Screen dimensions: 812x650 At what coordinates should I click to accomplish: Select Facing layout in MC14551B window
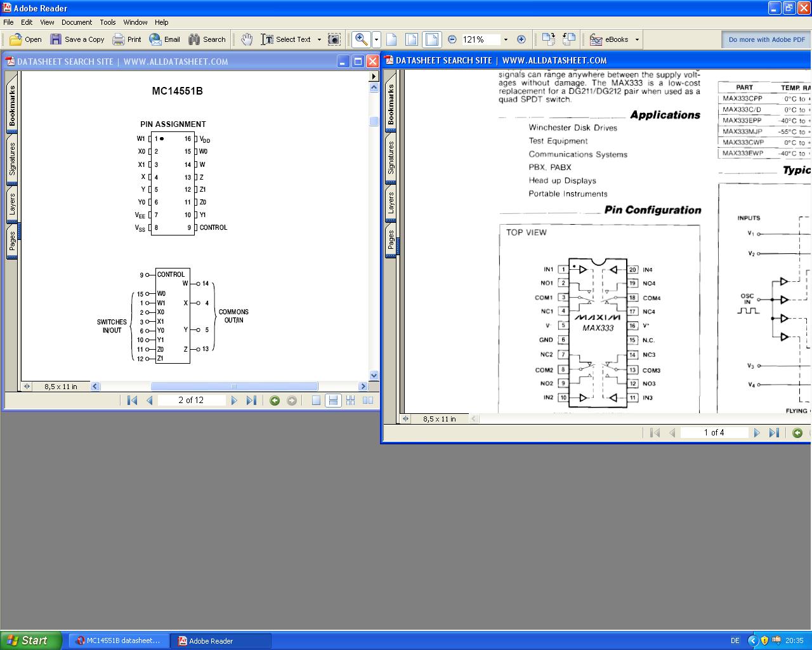[x=368, y=401]
